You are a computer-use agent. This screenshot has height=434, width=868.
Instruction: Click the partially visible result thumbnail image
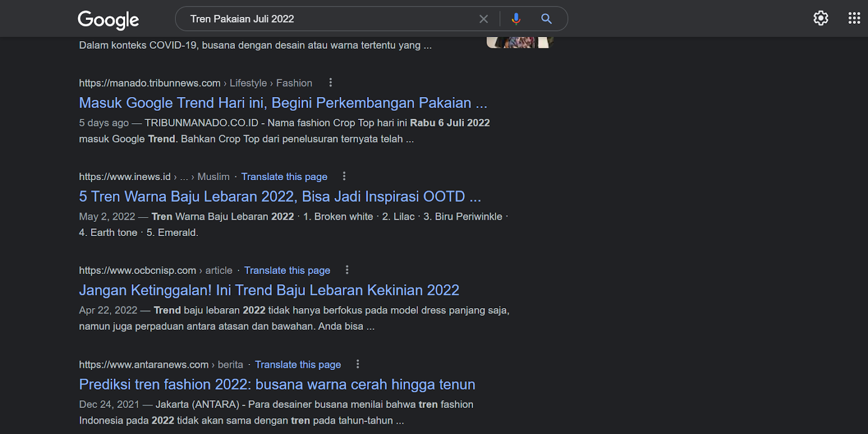point(520,42)
